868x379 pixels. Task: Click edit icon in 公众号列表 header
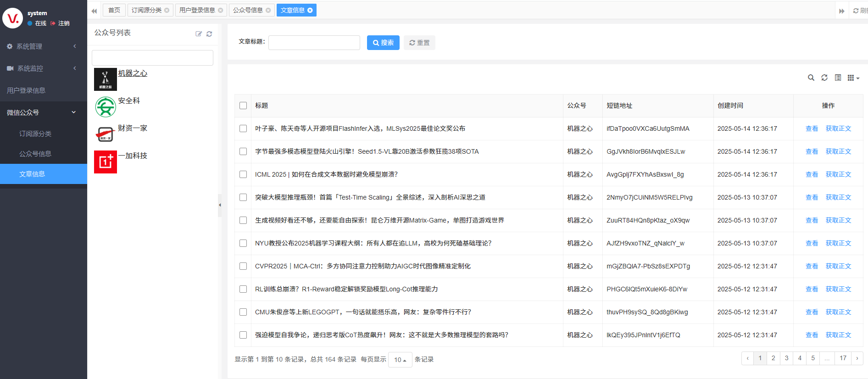(199, 34)
